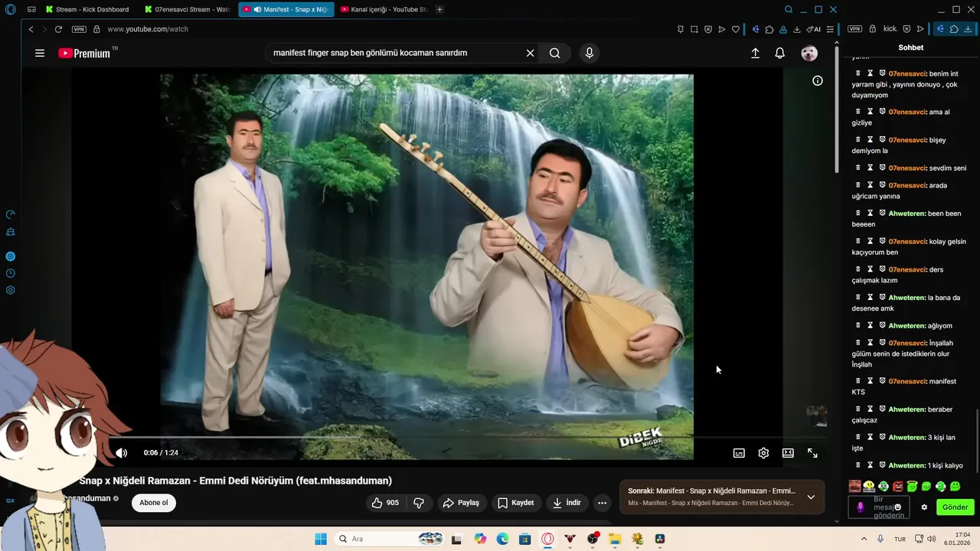Open the history clock in the sidebar
Image resolution: width=980 pixels, height=551 pixels.
(11, 273)
